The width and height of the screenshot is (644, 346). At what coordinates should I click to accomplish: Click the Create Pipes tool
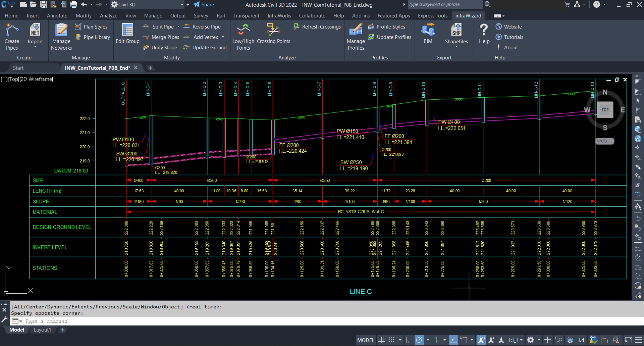point(12,37)
